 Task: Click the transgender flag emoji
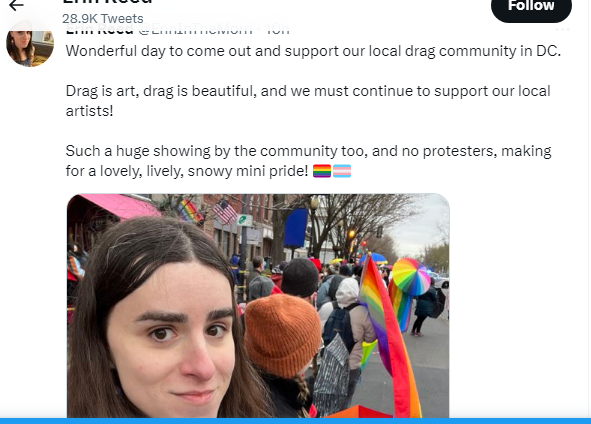pyautogui.click(x=342, y=171)
